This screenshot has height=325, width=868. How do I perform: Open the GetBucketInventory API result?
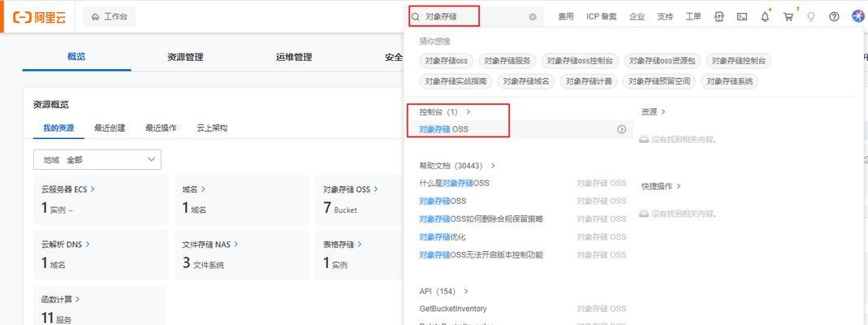(453, 309)
